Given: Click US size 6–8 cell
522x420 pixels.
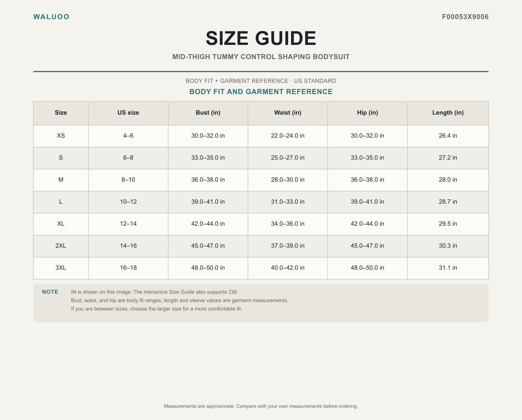Looking at the screenshot, I should [x=128, y=158].
